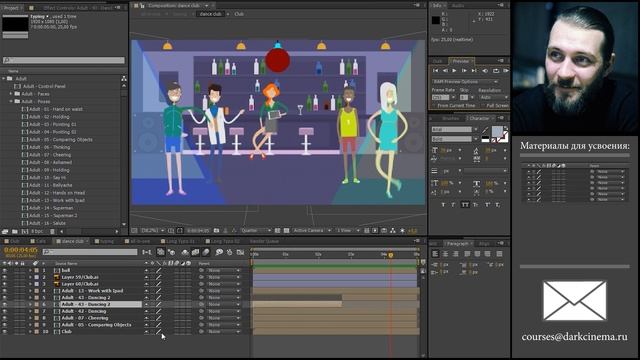640x360 pixels.
Task: Start RAM preview in Preview panel
Action: click(x=505, y=71)
